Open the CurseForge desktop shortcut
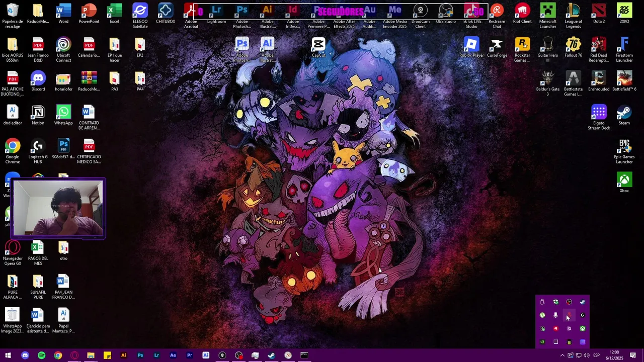644x362 pixels. tap(497, 47)
